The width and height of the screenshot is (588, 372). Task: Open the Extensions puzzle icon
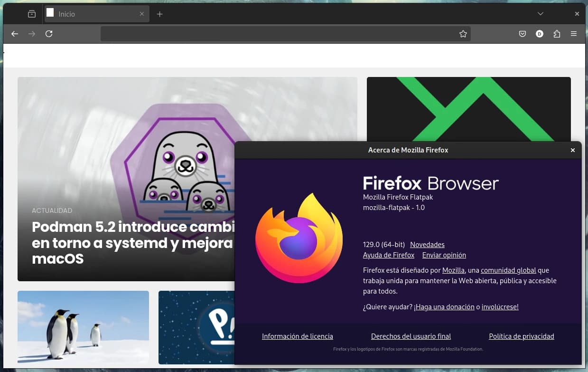(x=557, y=34)
